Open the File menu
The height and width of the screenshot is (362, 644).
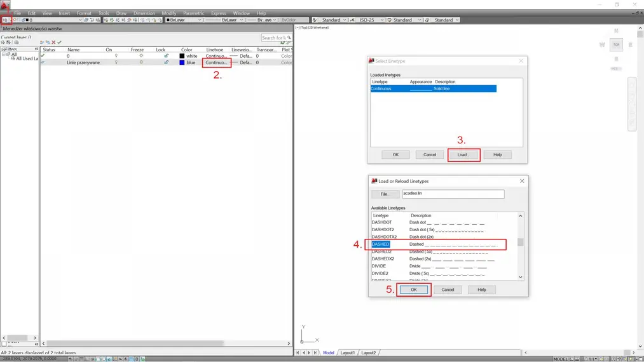18,13
